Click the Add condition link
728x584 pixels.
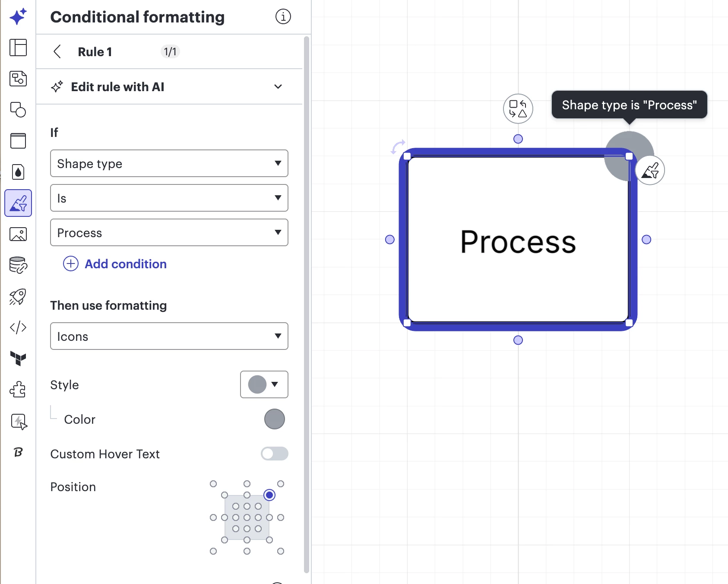point(125,263)
